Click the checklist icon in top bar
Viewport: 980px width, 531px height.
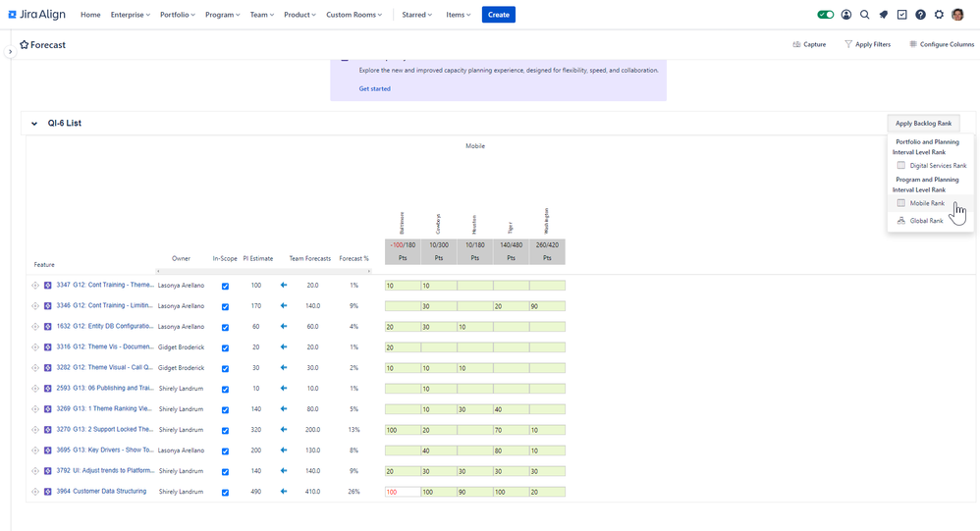(901, 15)
